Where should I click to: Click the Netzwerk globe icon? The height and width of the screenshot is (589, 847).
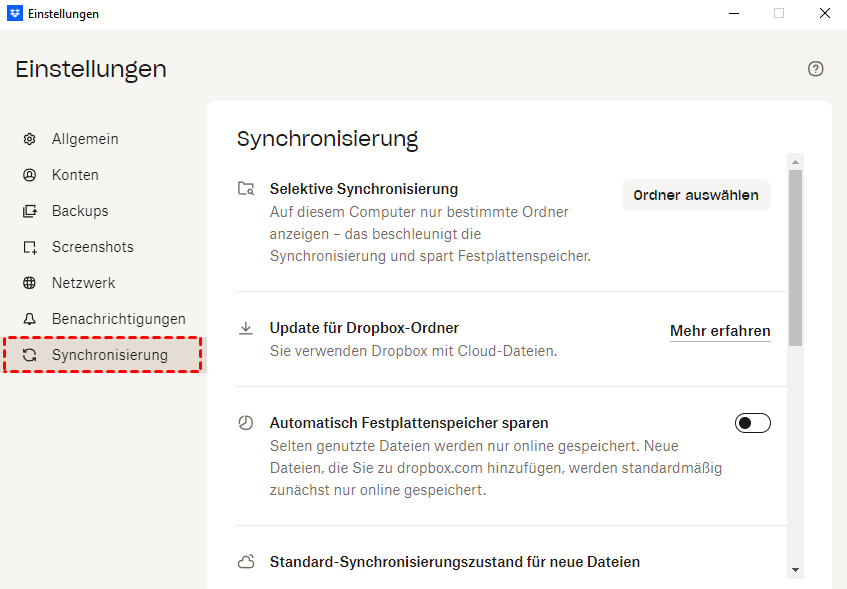click(30, 283)
